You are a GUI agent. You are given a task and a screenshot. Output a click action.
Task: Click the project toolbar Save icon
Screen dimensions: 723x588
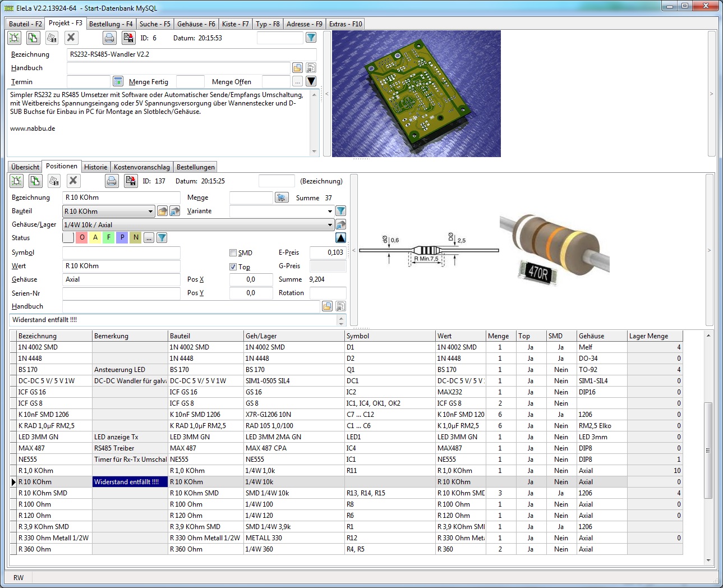(52, 38)
